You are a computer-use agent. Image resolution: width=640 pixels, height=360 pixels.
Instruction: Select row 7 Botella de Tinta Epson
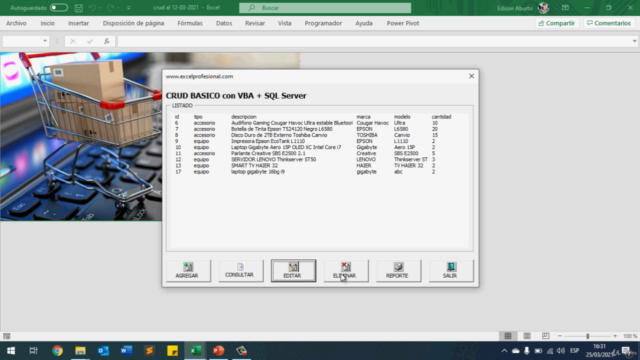[319, 129]
